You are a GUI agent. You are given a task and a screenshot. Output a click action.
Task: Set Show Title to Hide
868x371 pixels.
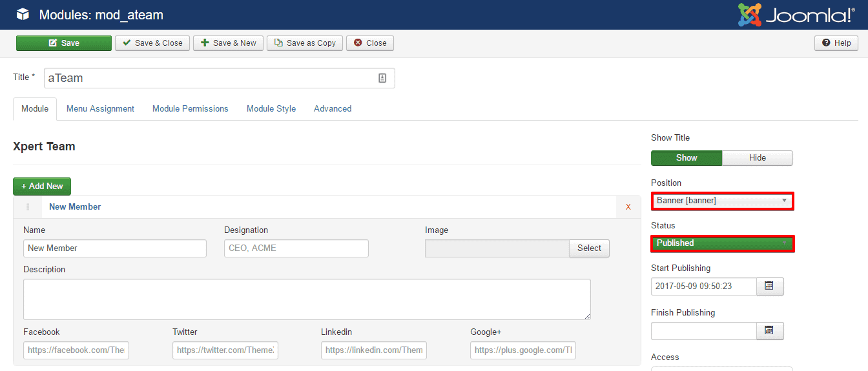click(757, 158)
